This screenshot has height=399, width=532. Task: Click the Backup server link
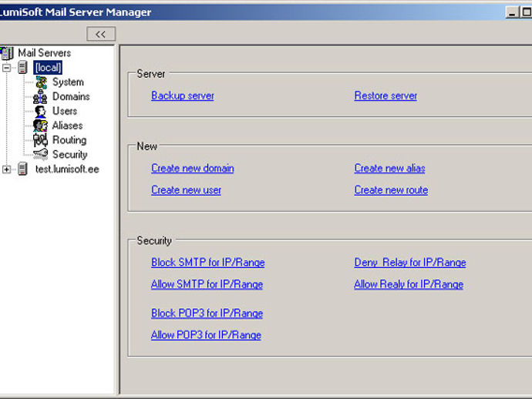(x=183, y=96)
